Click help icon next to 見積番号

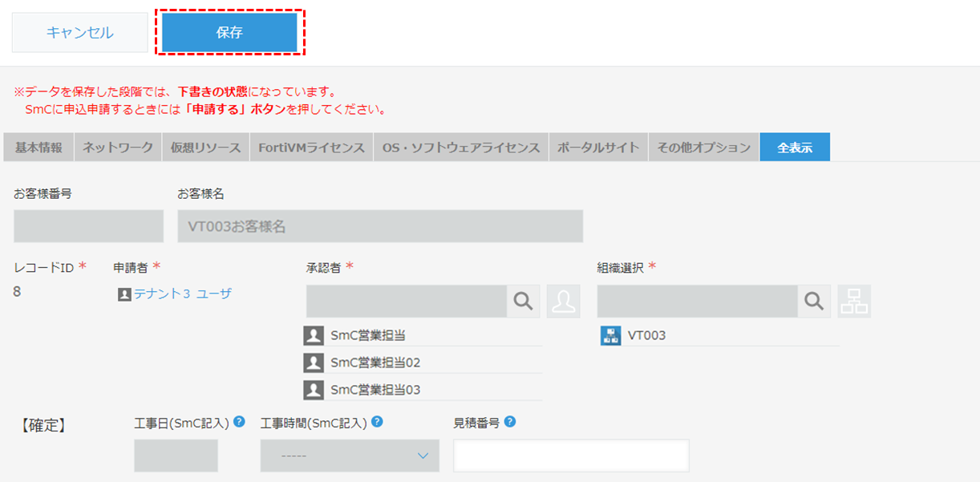click(510, 422)
